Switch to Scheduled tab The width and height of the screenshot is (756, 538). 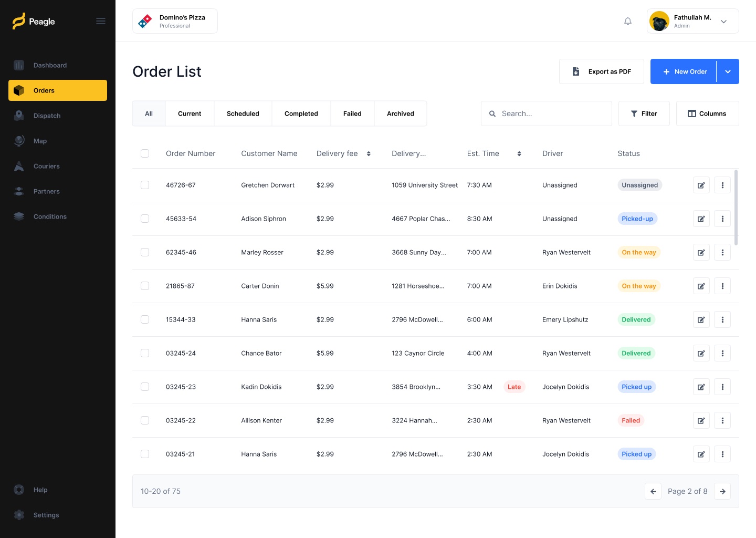(243, 113)
